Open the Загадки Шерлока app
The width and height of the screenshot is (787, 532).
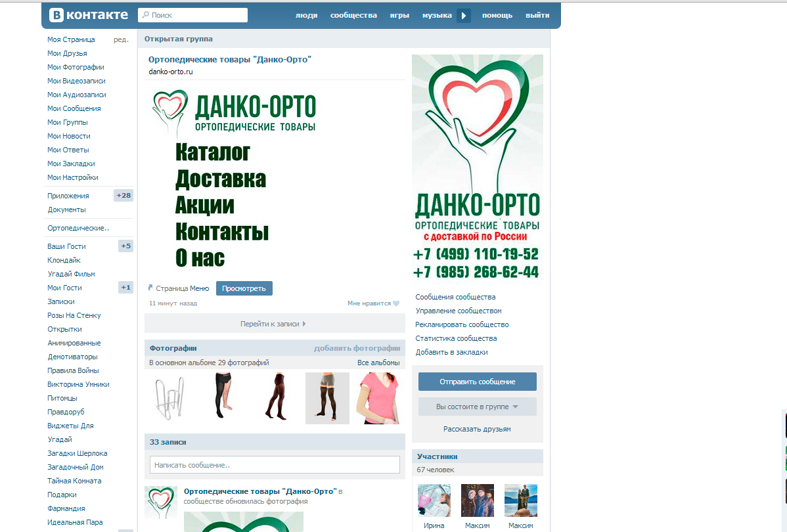coord(78,453)
